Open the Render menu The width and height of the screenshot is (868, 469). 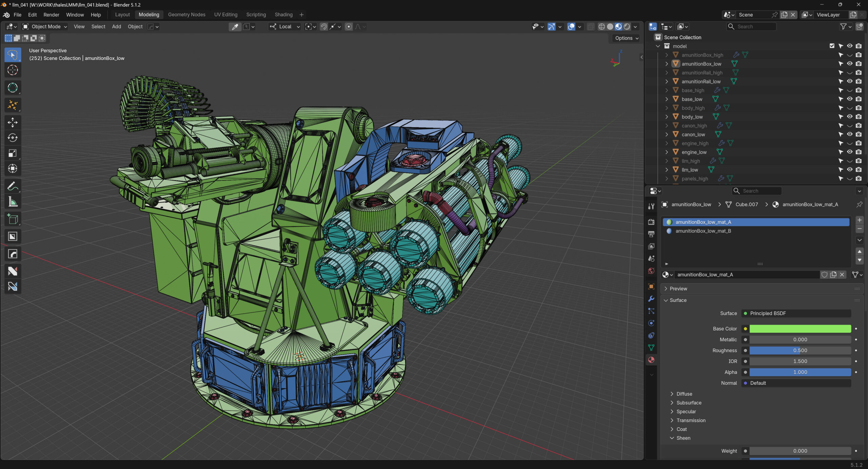click(x=51, y=15)
